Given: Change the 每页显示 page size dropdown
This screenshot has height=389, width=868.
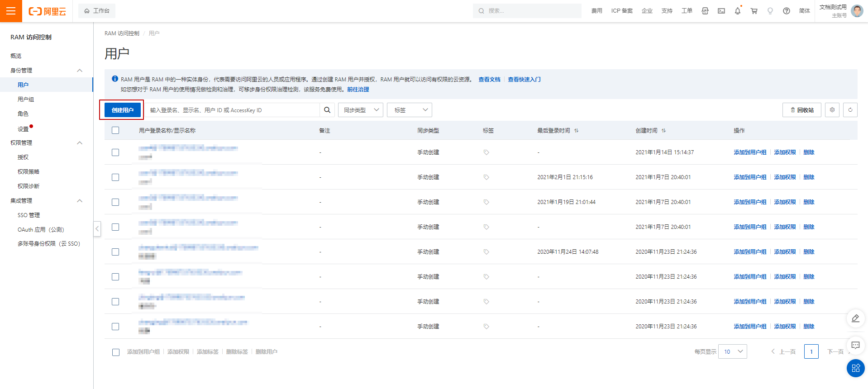Looking at the screenshot, I should [x=733, y=351].
